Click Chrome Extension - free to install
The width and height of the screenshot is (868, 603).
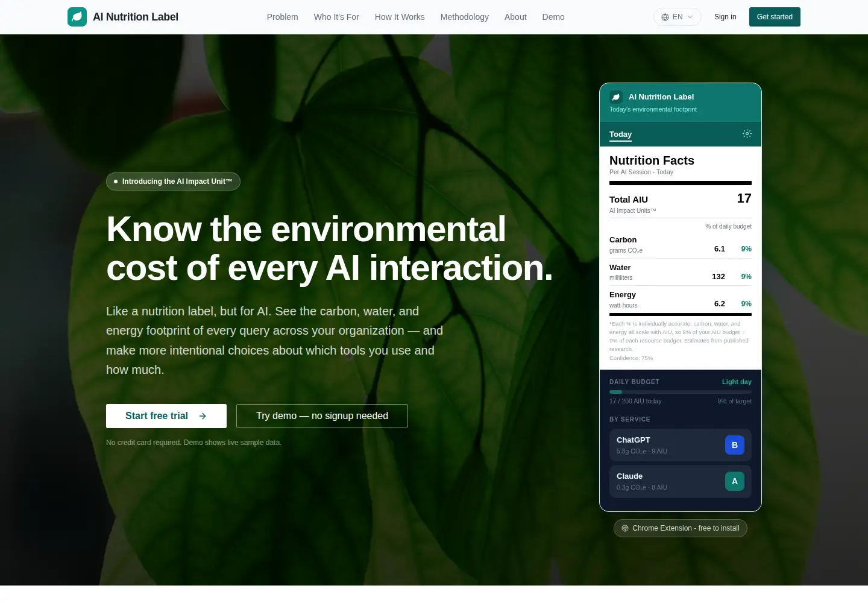click(681, 528)
